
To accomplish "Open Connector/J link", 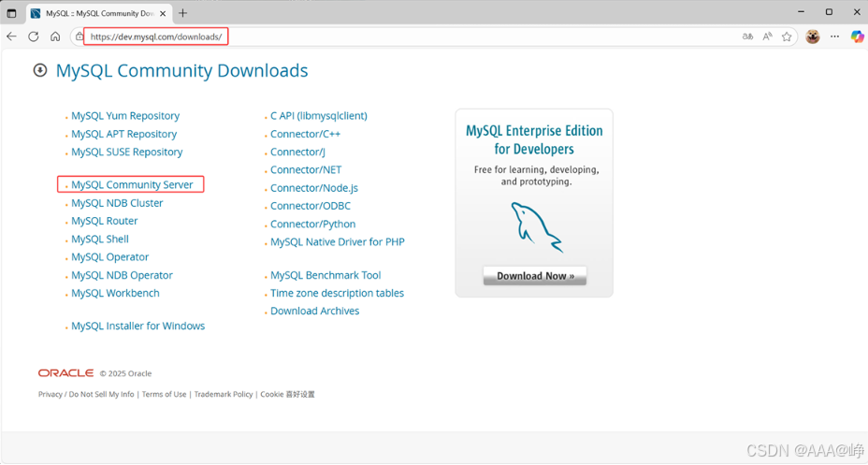I will tap(297, 152).
